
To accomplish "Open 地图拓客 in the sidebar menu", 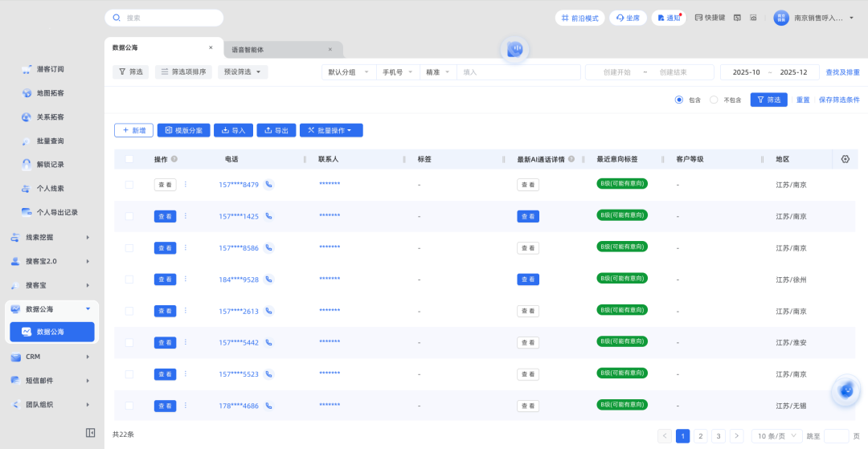I will (x=50, y=93).
